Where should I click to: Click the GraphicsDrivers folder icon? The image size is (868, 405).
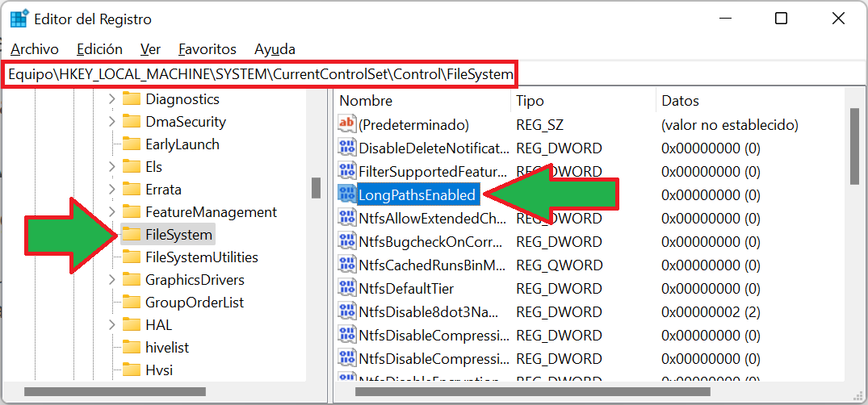tap(131, 280)
